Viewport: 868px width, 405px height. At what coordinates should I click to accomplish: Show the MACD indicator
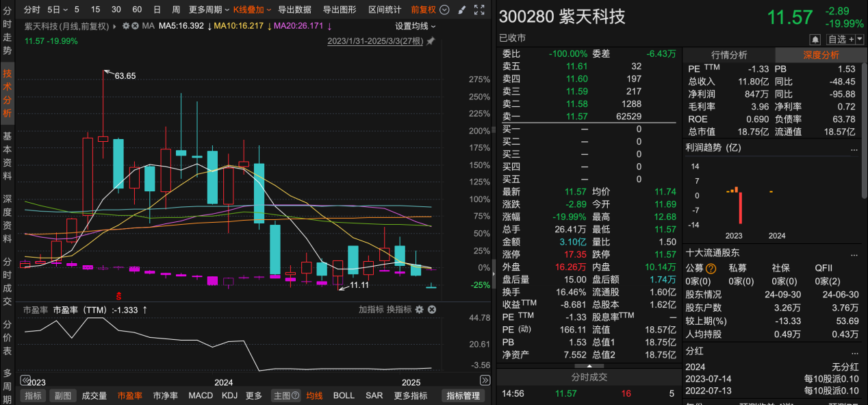[201, 395]
